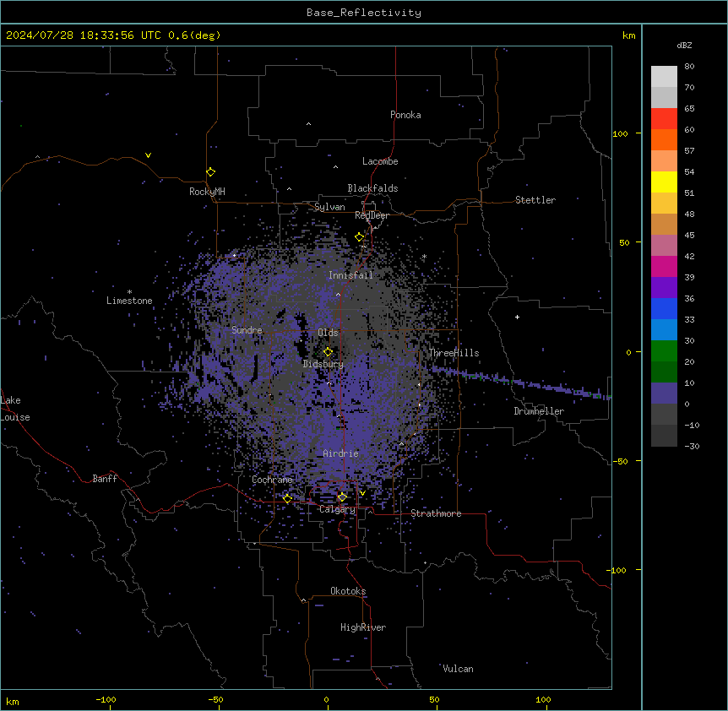
Task: Click the horizontal axis -100 km tick label
Action: (x=106, y=699)
